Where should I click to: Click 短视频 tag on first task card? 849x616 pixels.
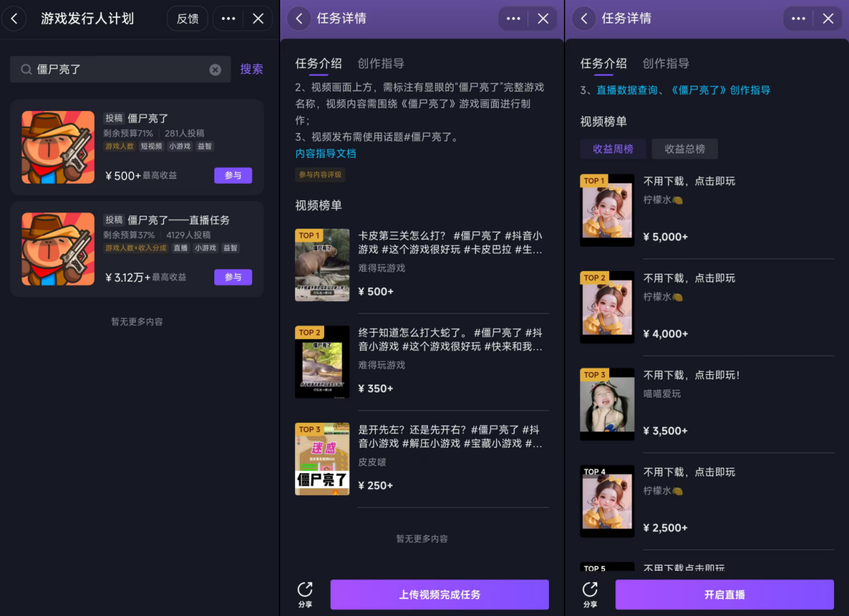[151, 146]
